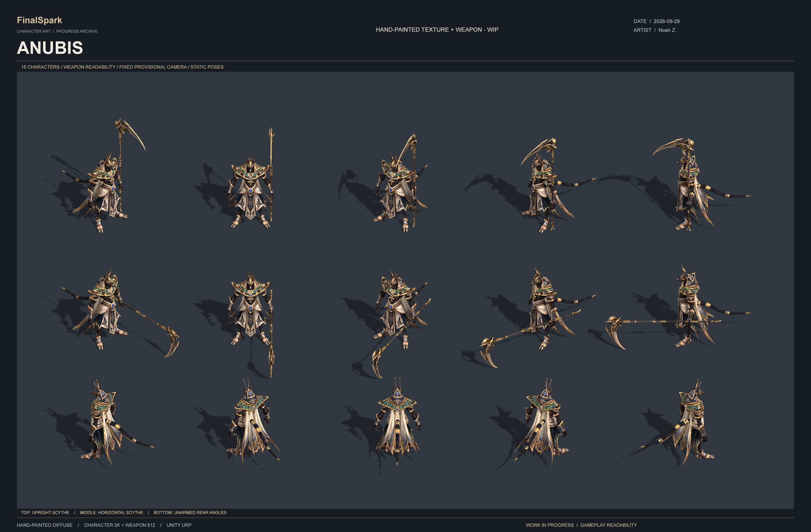
Task: Click the UNITY URP footer text
Action: [179, 525]
